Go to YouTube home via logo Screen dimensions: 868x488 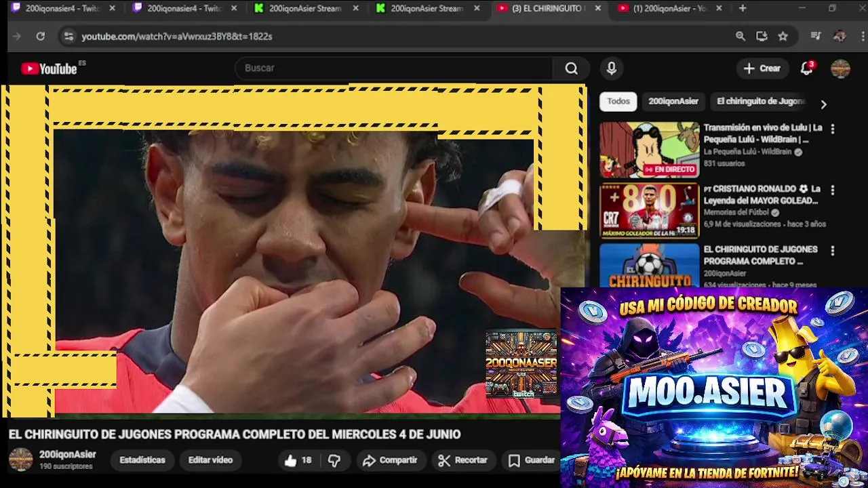[x=50, y=68]
